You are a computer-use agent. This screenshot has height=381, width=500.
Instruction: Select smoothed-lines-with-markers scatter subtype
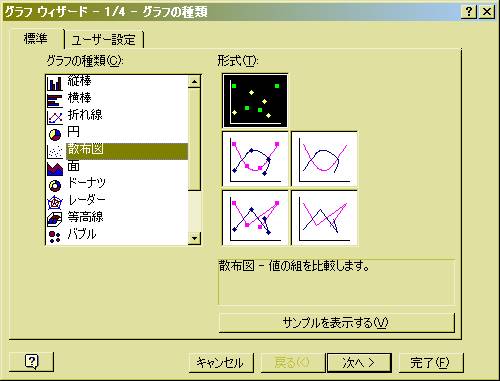(x=255, y=159)
